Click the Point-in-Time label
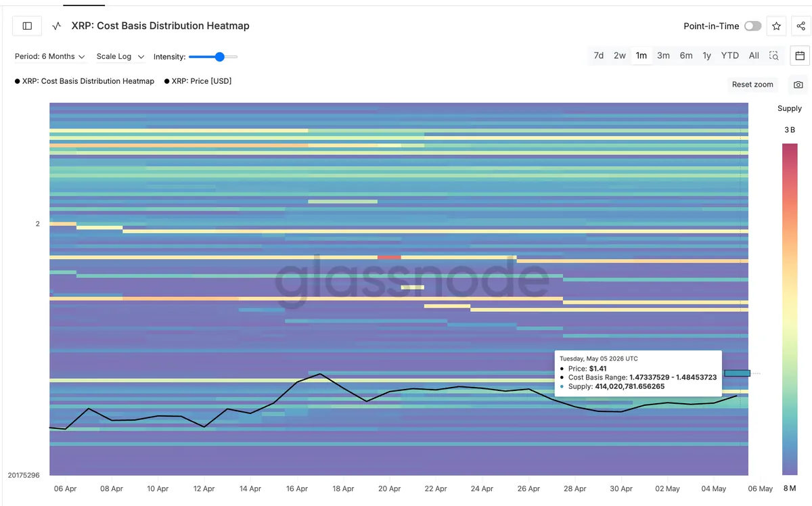Screen dimensions: 812x506 [x=711, y=26]
